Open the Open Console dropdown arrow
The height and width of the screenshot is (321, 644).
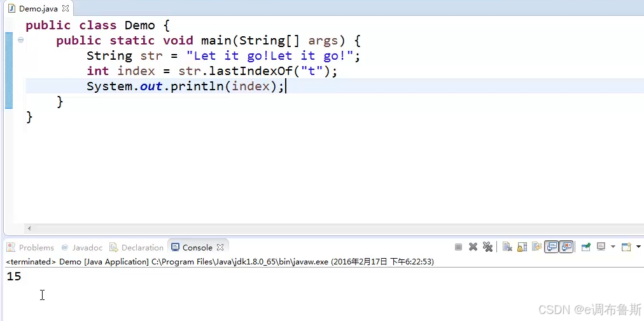pos(638,247)
